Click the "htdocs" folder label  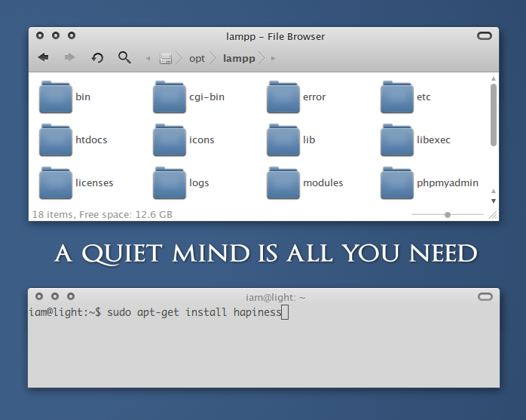[x=91, y=139]
